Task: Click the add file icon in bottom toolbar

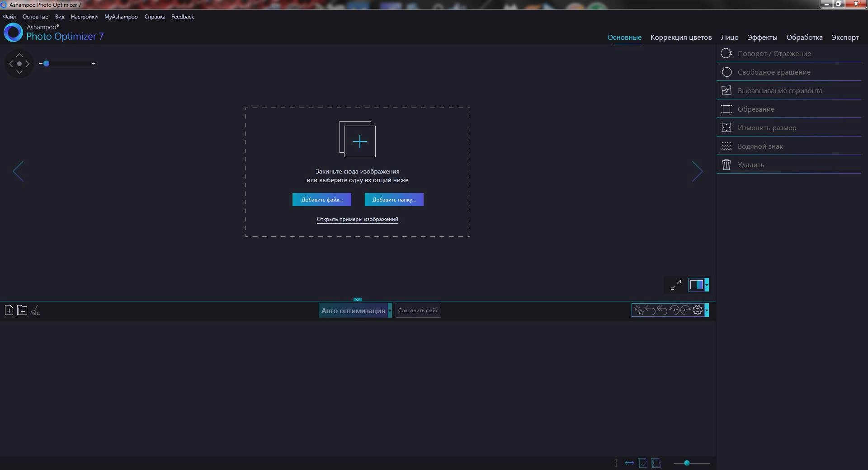Action: point(9,310)
